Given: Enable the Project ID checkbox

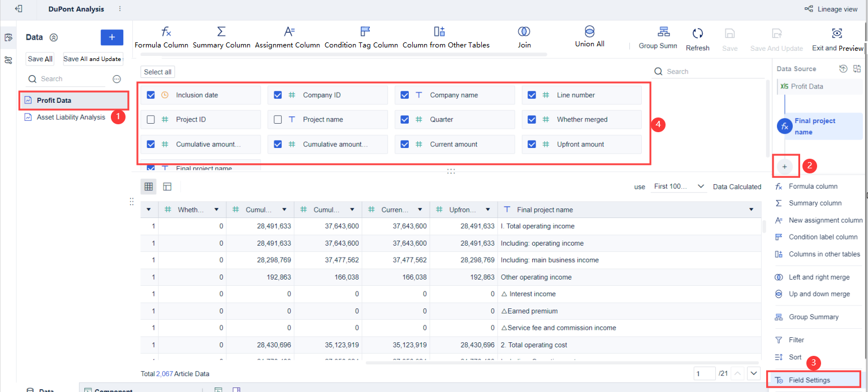Looking at the screenshot, I should pos(150,119).
